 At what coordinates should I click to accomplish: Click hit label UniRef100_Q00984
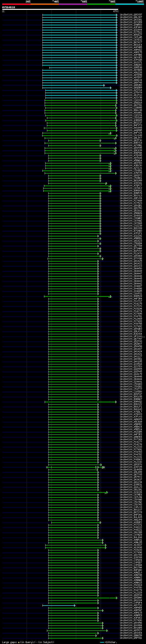(131, 625)
